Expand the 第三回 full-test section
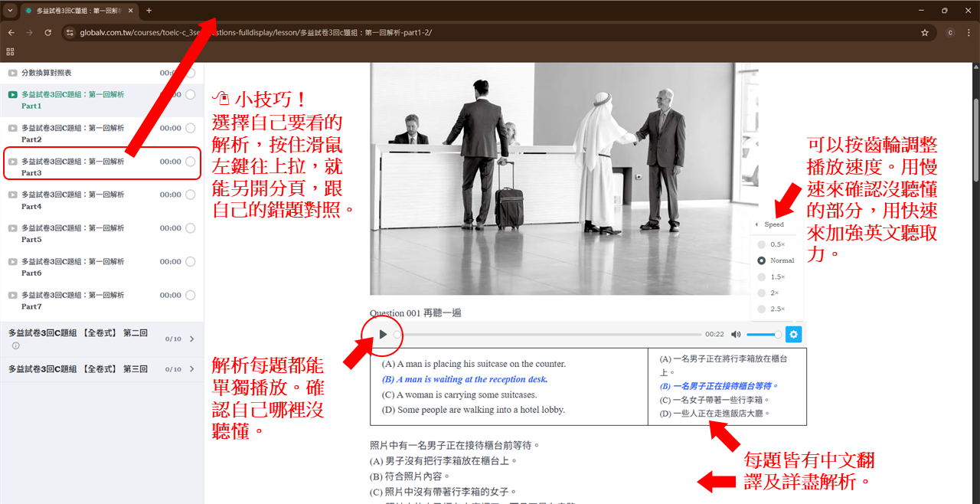This screenshot has height=504, width=980. click(x=191, y=369)
